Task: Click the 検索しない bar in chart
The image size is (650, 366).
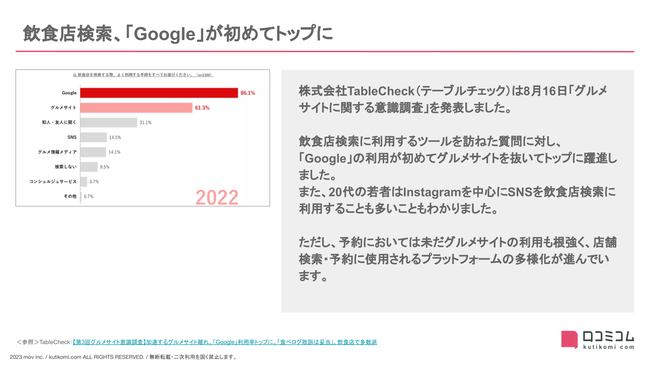Action: [x=89, y=167]
